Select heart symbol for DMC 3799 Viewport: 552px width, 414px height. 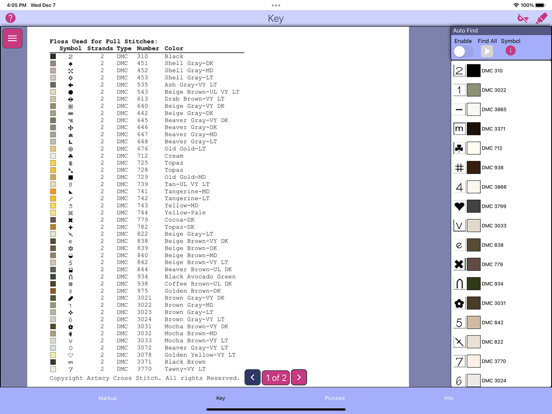[459, 206]
